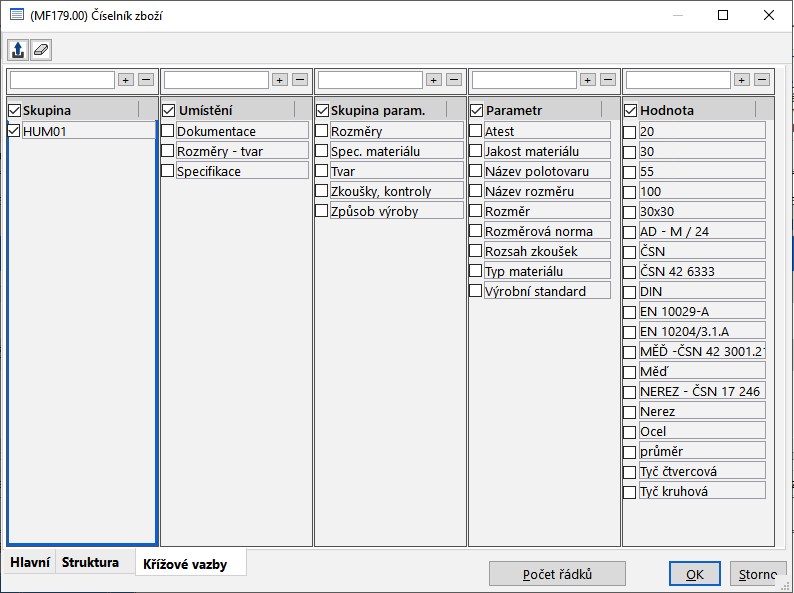
Task: Tick the Jakost materiálu checkbox
Action: (x=476, y=151)
